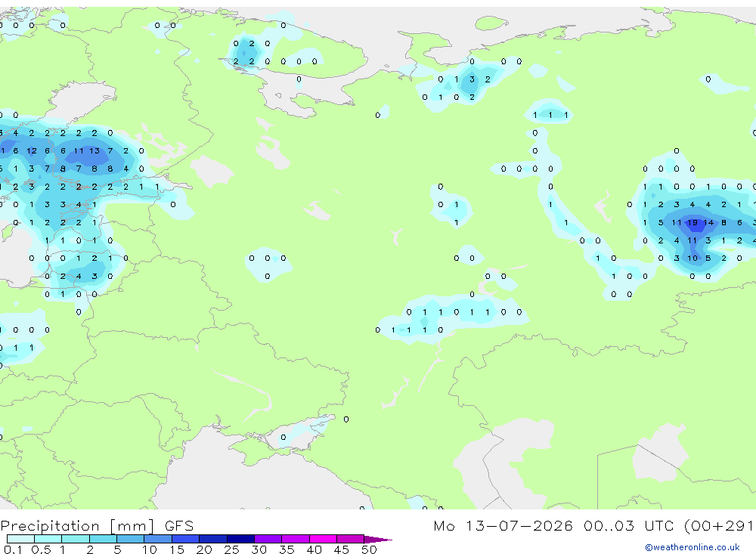
Task: Click the 0.1–0.5 mm palest cyan legend swatch
Action: [20, 539]
